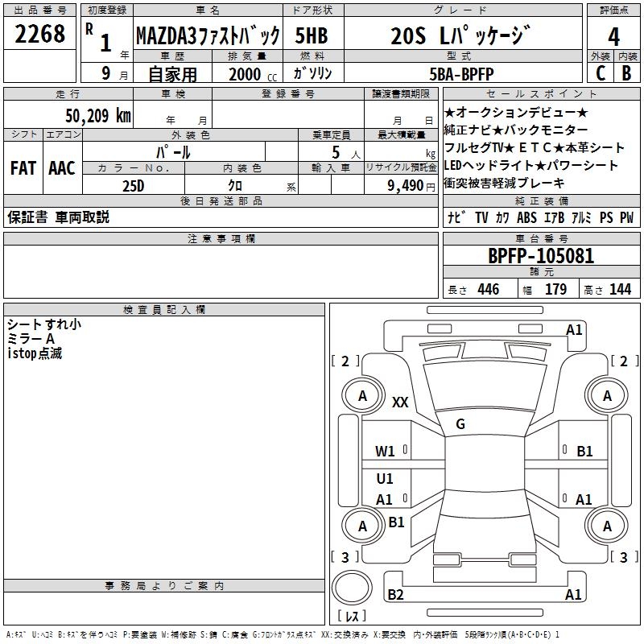Select 衝突被害軽減ブレーキ sales point
Image resolution: width=644 pixels, height=644 pixels.
coord(505,183)
